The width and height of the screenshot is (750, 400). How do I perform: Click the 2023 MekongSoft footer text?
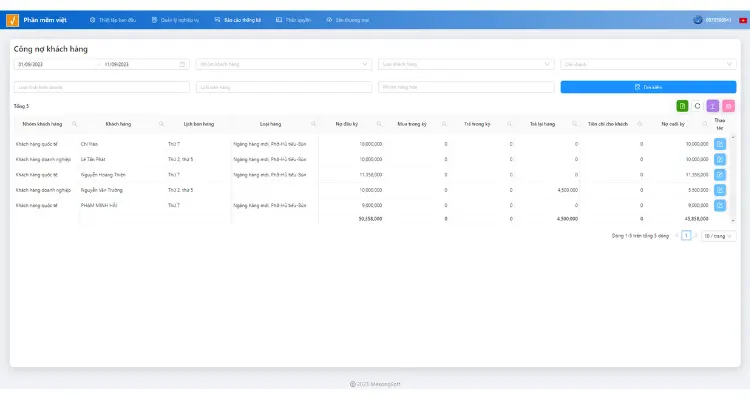375,384
